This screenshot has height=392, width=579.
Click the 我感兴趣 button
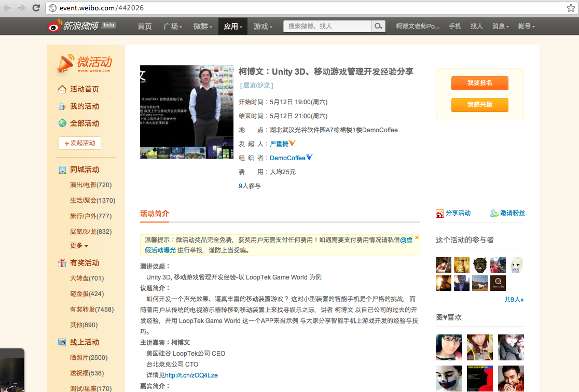coord(480,105)
